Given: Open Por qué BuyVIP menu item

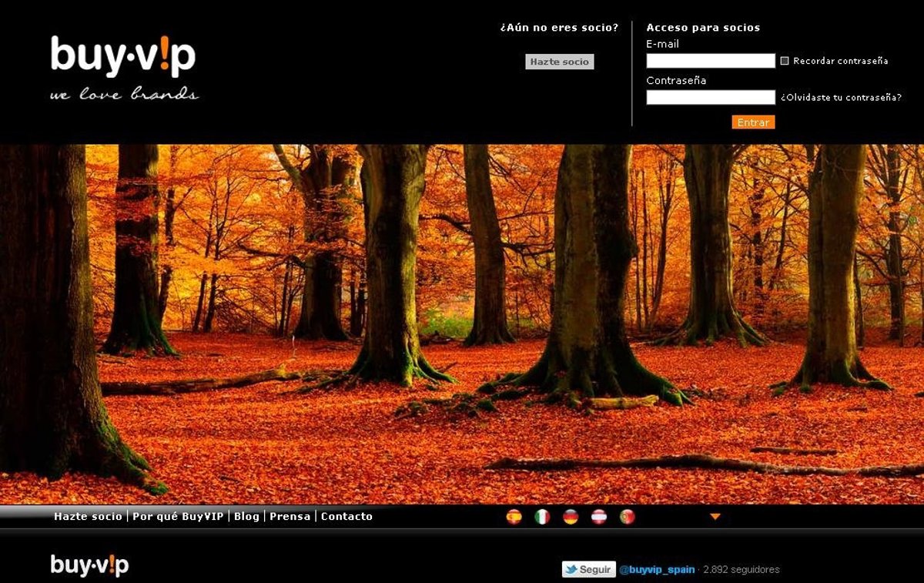Looking at the screenshot, I should point(178,517).
